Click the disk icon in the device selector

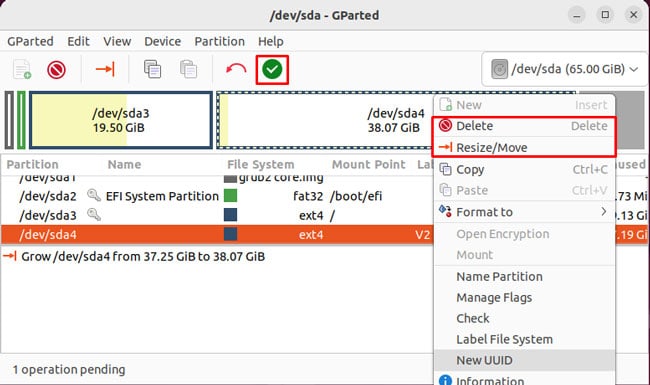(x=500, y=69)
